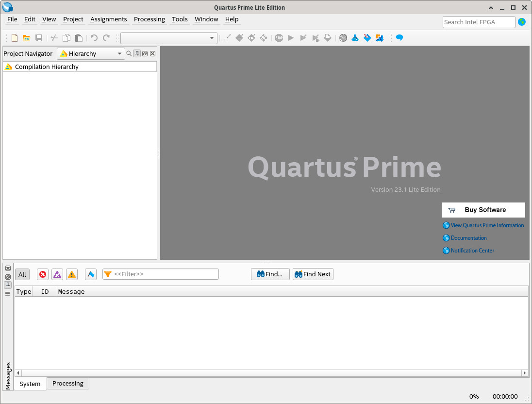Viewport: 532px width, 404px height.
Task: Toggle the red error messages filter
Action: pos(42,274)
